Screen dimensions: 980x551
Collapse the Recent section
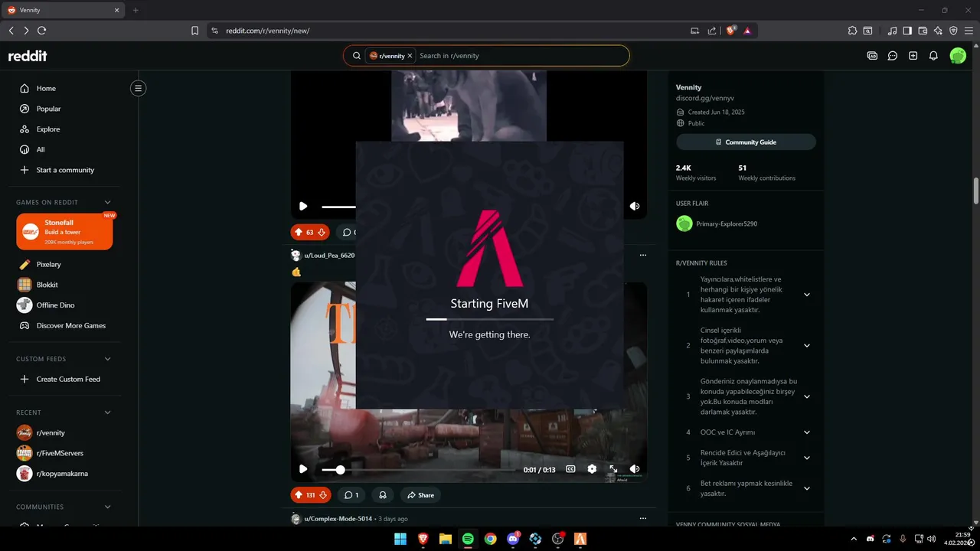tap(107, 412)
